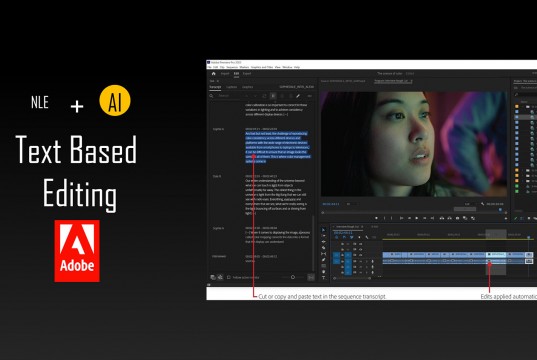The width and height of the screenshot is (537, 360).
Task: Open the Import workspace tab
Action: pyautogui.click(x=225, y=74)
